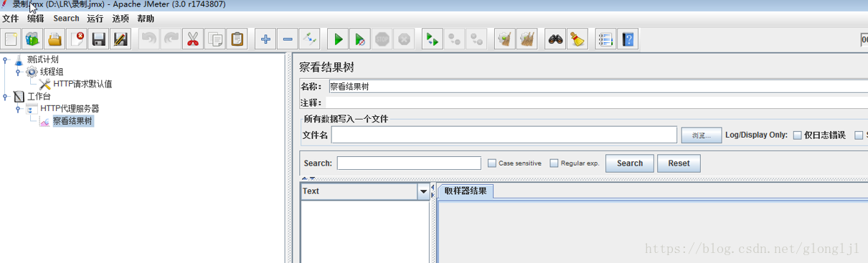Image resolution: width=868 pixels, height=263 pixels.
Task: Open the Text renderer dropdown
Action: [x=423, y=191]
